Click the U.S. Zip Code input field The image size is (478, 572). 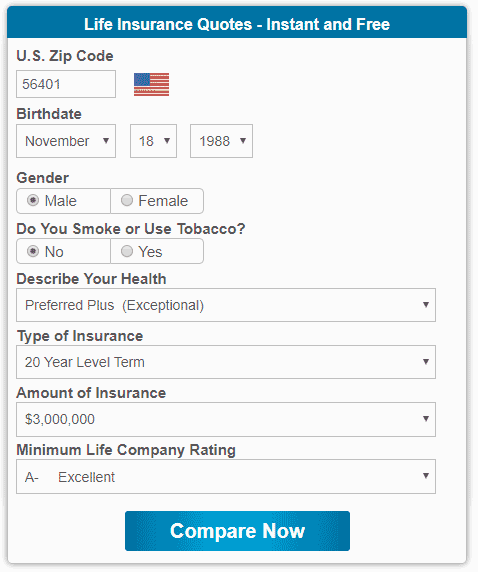[66, 84]
